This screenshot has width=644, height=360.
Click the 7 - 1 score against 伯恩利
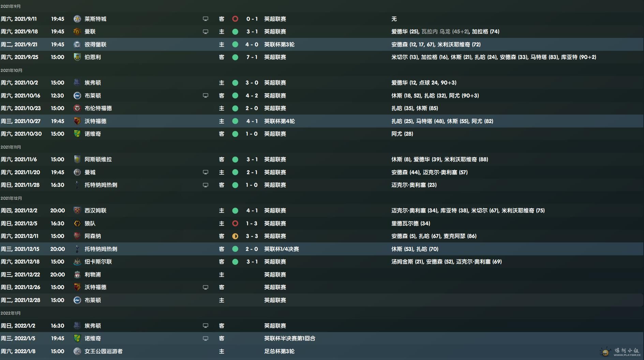click(252, 57)
